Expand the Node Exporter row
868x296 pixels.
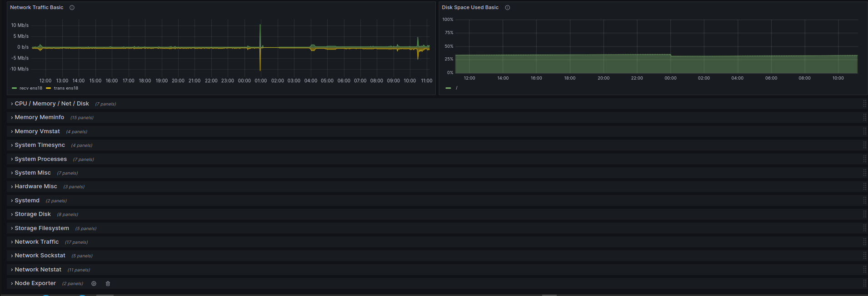[35, 283]
